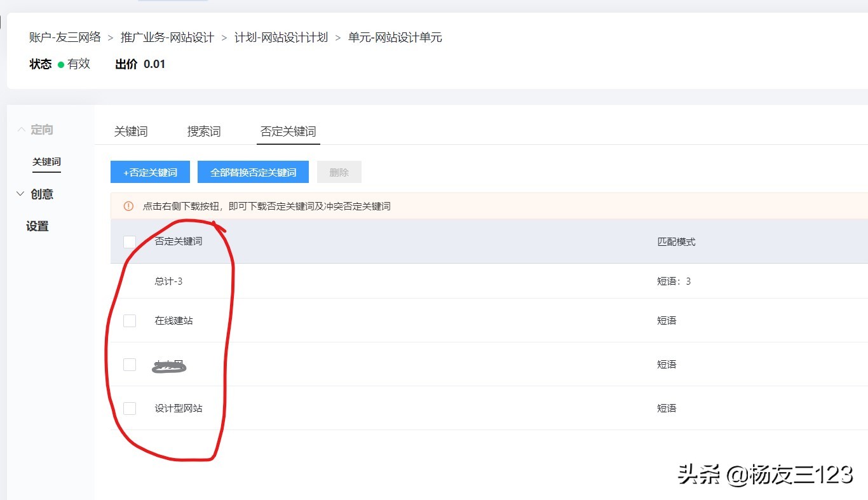Click the +否定关键词 button

point(150,172)
